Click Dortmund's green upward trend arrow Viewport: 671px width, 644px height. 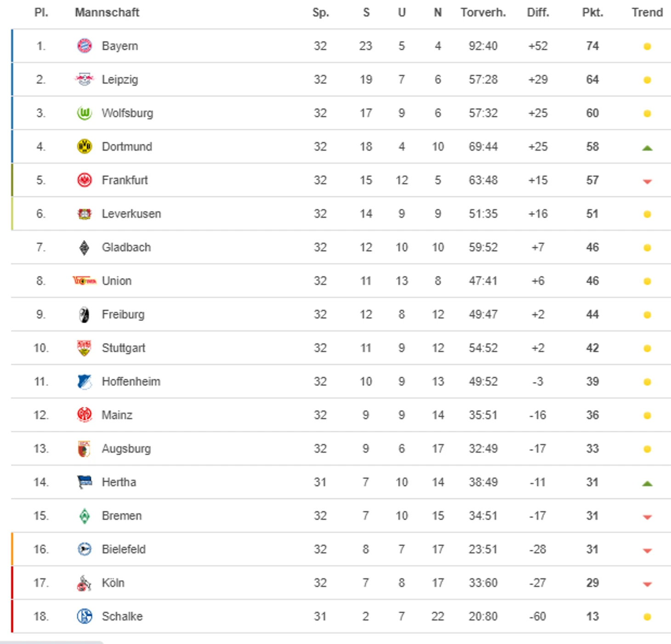pyautogui.click(x=647, y=148)
